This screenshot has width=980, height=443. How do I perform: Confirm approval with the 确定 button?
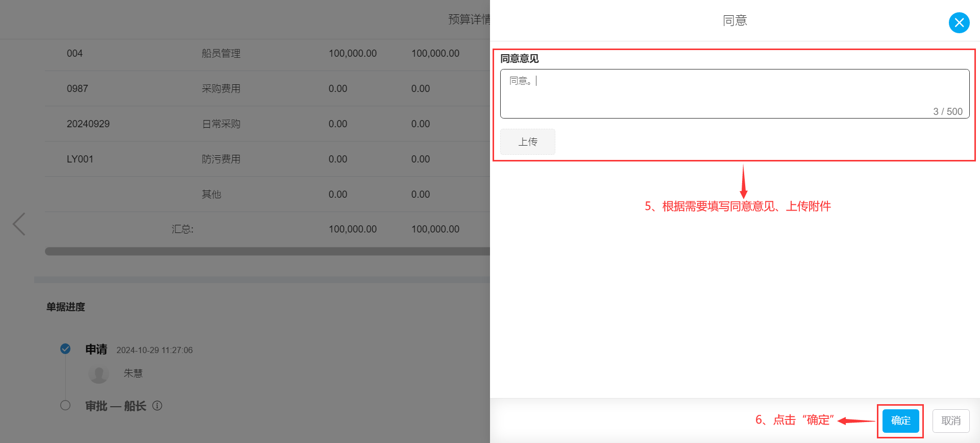(901, 421)
